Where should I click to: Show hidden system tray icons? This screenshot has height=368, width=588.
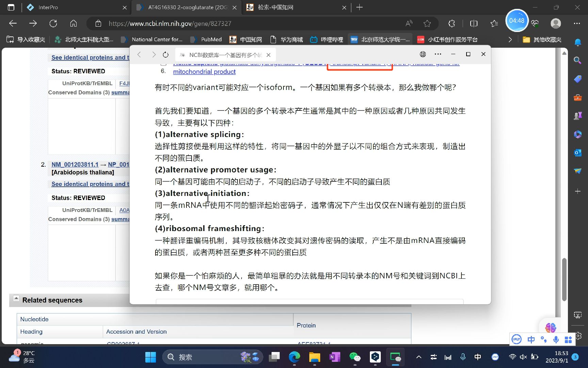click(419, 357)
